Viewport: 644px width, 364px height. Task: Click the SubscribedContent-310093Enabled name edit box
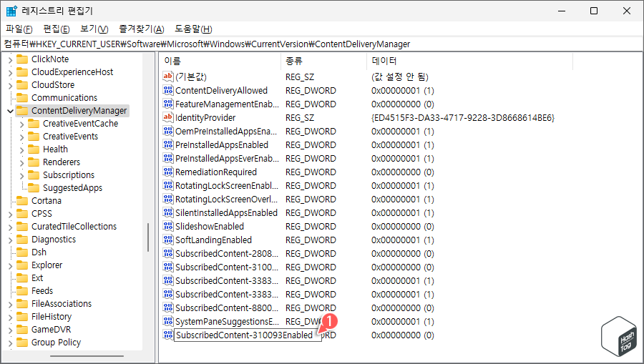(x=248, y=335)
